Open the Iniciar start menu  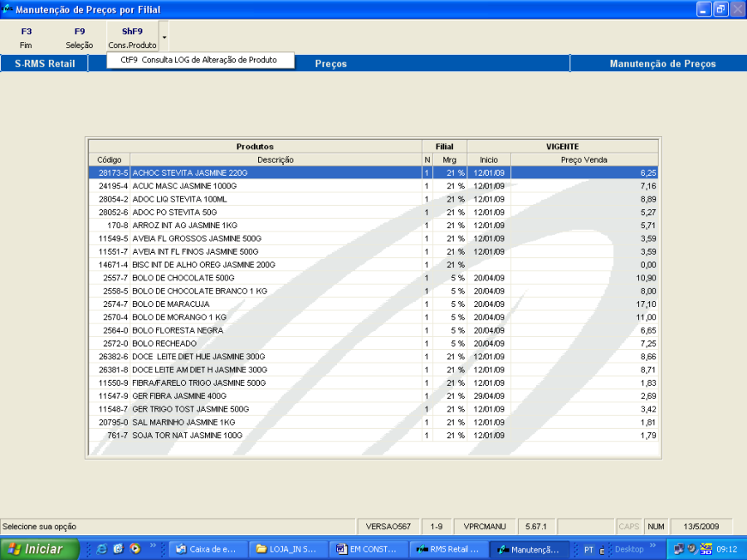click(39, 549)
